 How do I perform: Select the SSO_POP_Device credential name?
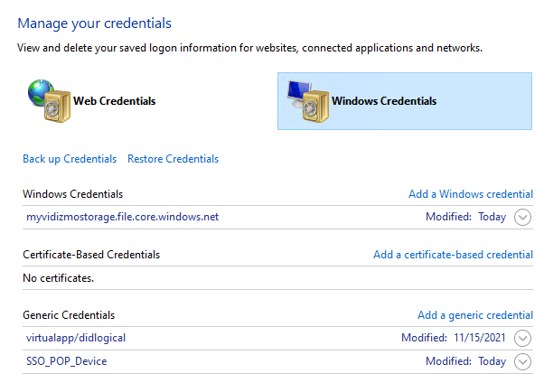point(68,361)
